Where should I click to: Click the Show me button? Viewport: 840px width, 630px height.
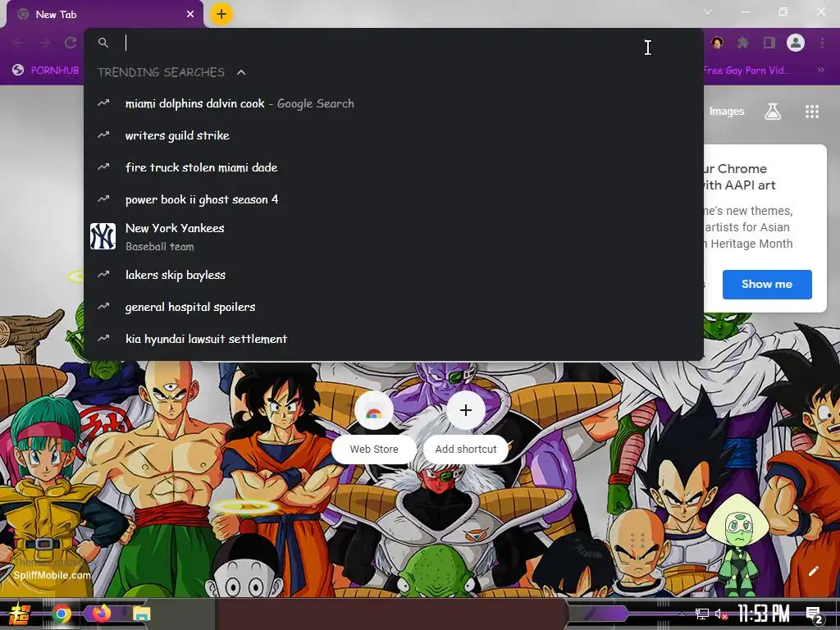[767, 285]
